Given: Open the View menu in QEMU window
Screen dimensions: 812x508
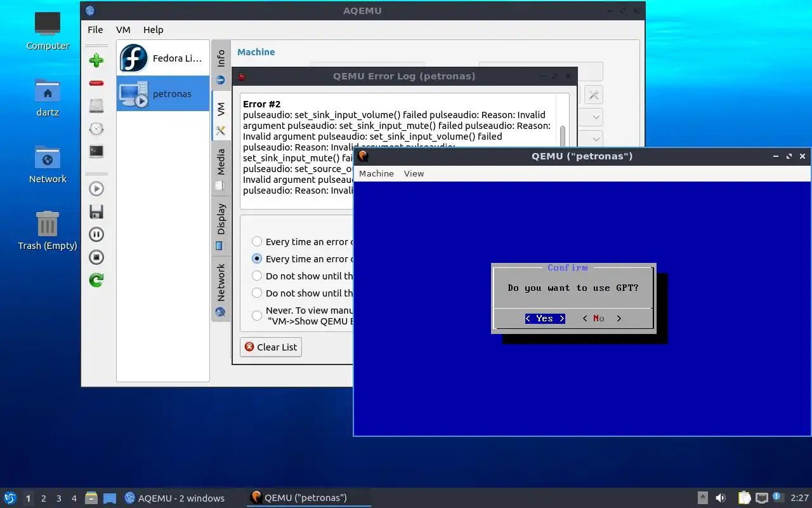Looking at the screenshot, I should point(414,173).
